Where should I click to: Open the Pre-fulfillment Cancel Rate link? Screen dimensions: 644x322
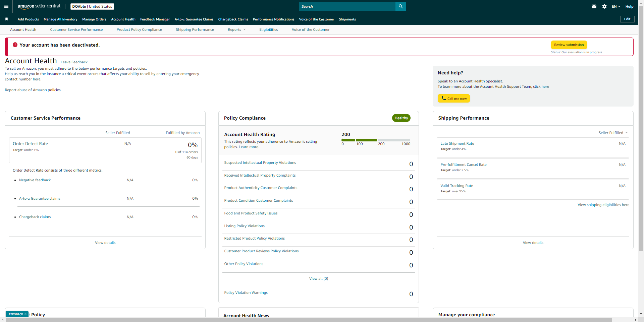pyautogui.click(x=464, y=165)
